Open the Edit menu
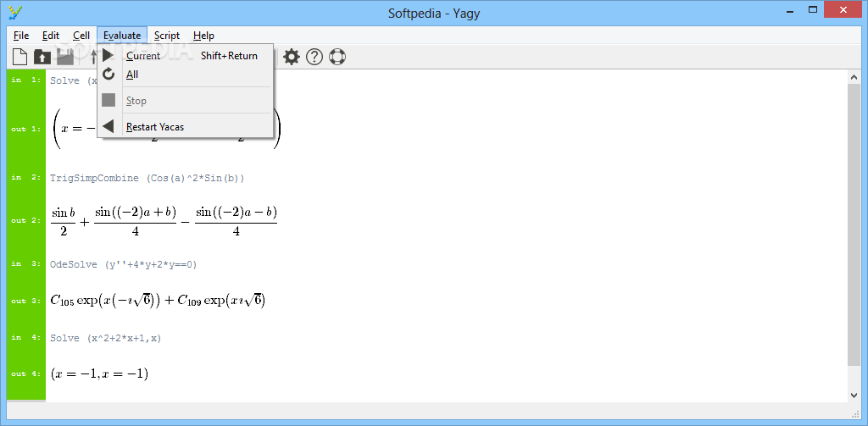Viewport: 868px width, 426px height. pos(50,36)
